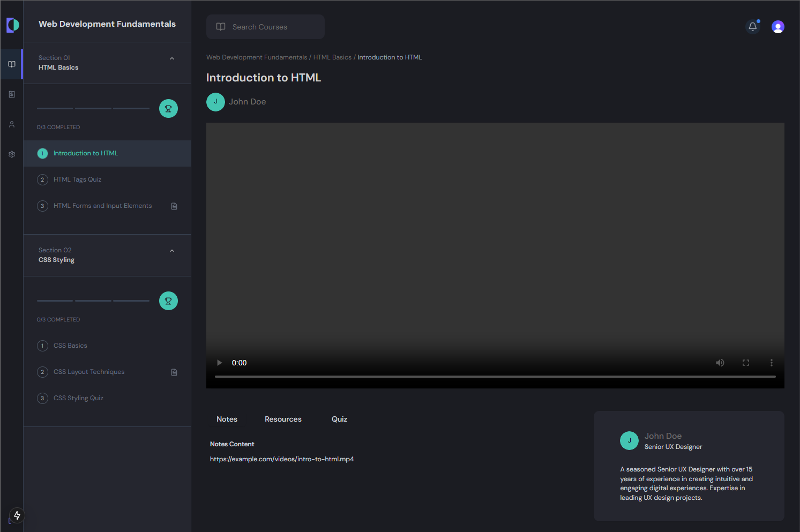Click John Doe avatar under lesson title
Viewport: 800px width, 532px height.
tap(215, 102)
